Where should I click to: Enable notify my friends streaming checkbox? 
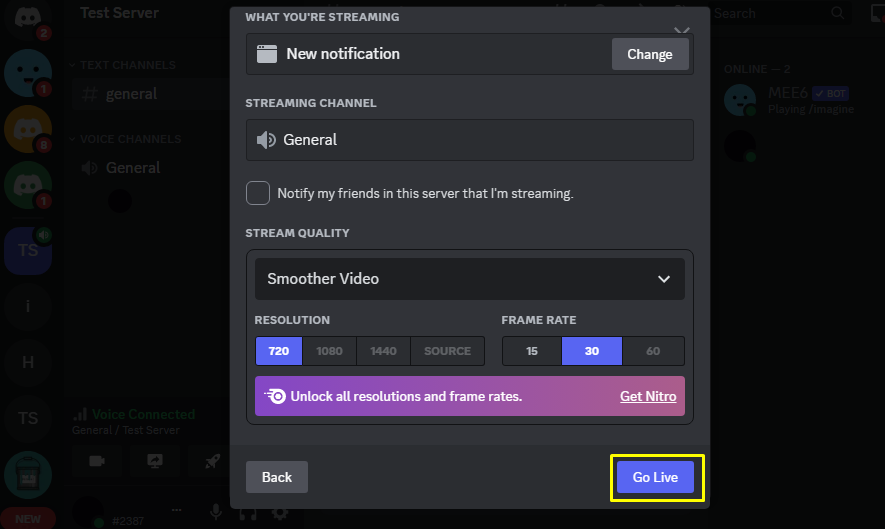tap(258, 193)
